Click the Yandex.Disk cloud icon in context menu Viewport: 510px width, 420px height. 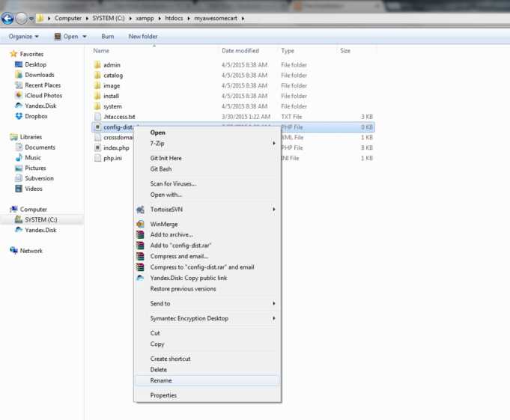(140, 278)
